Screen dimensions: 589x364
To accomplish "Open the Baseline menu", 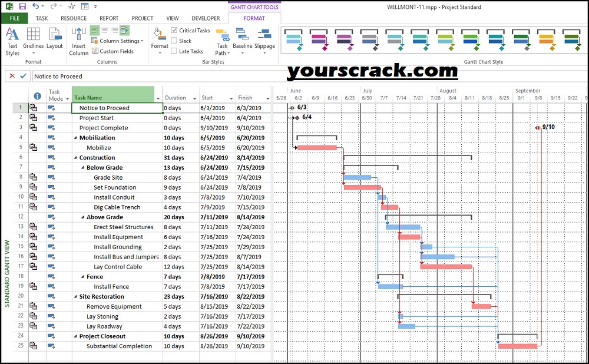I will [242, 41].
